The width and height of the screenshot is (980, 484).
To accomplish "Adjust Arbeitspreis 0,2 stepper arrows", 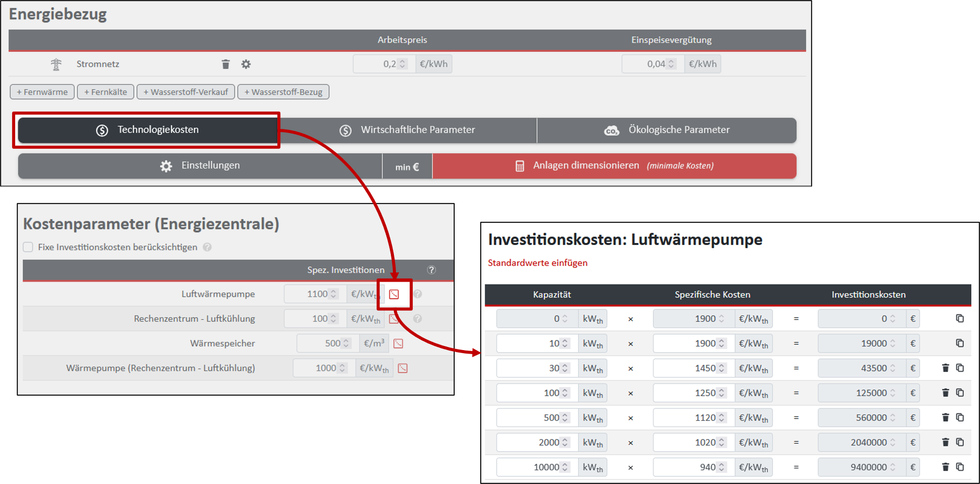I will [x=403, y=64].
